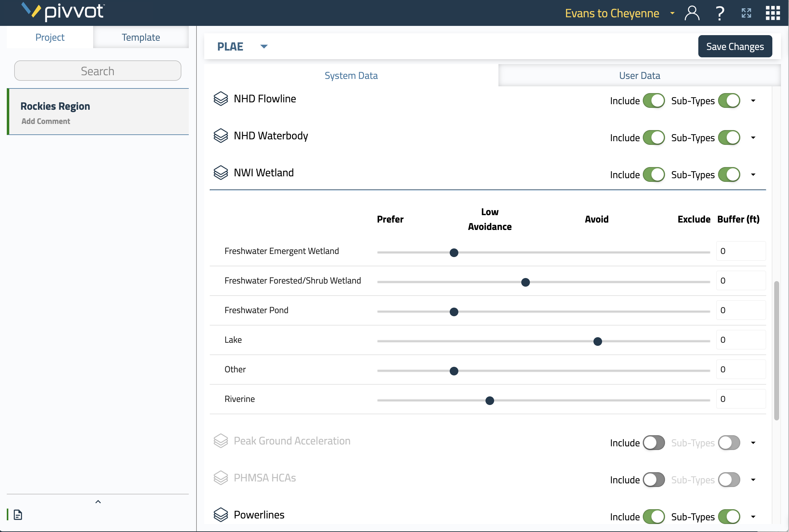Open the document icon in sidebar footer
The width and height of the screenshot is (789, 532).
point(18,515)
